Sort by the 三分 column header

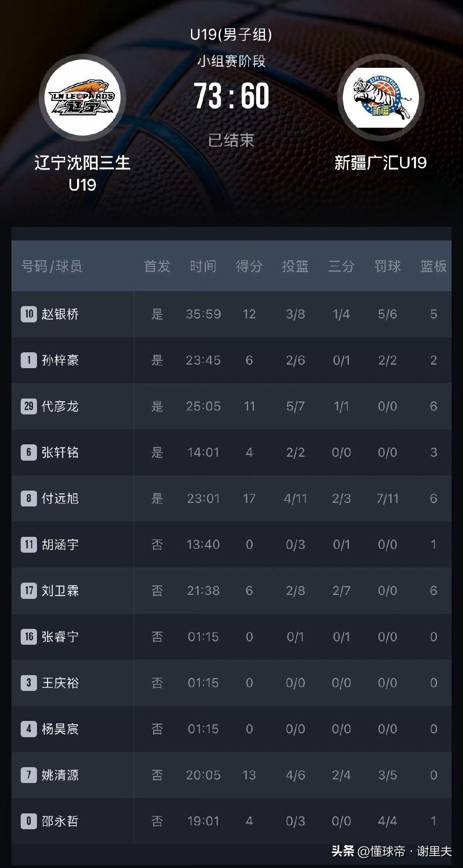click(341, 266)
